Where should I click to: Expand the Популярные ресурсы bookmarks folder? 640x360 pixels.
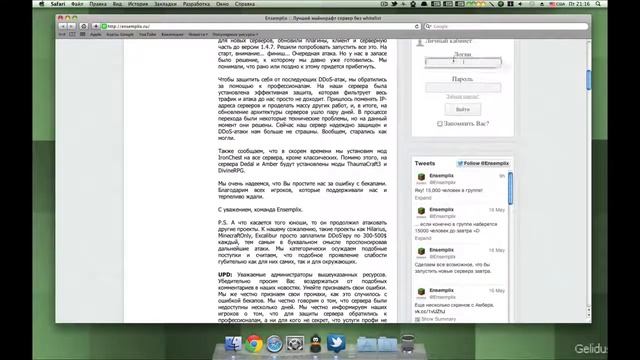(x=236, y=35)
